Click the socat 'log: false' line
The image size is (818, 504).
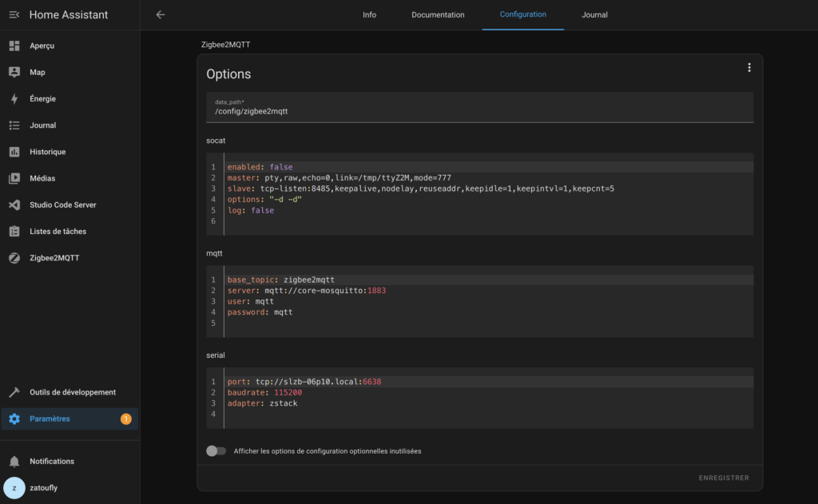click(489, 210)
